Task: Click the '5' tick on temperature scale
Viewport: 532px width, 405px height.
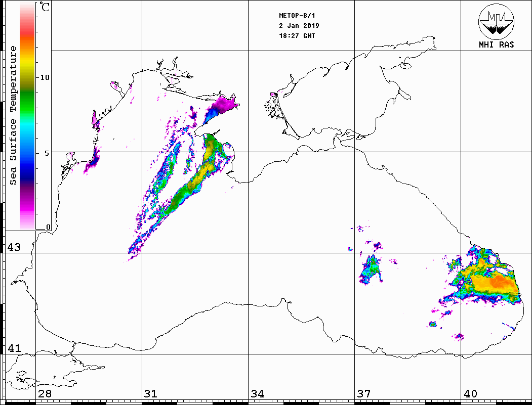Action: [x=47, y=153]
